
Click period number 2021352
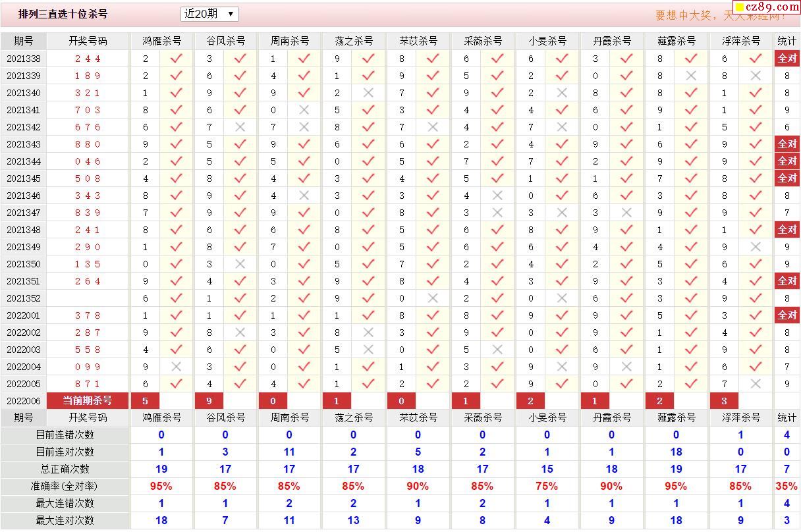pos(24,298)
